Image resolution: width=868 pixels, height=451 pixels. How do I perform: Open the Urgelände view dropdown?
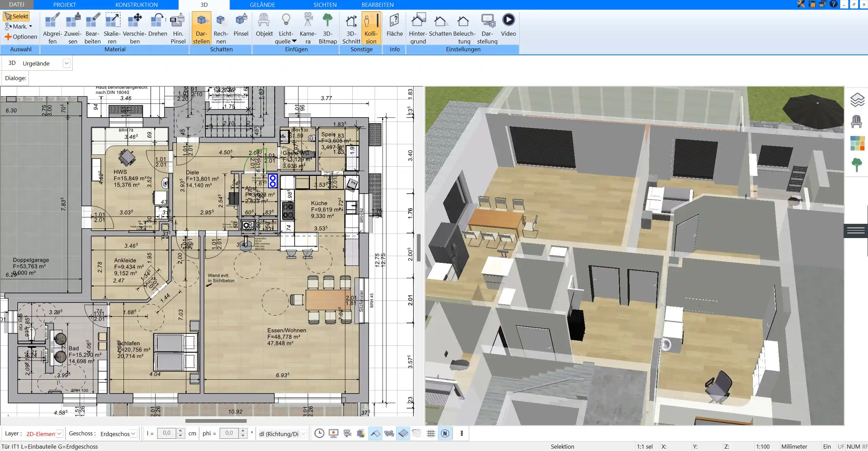coord(67,63)
